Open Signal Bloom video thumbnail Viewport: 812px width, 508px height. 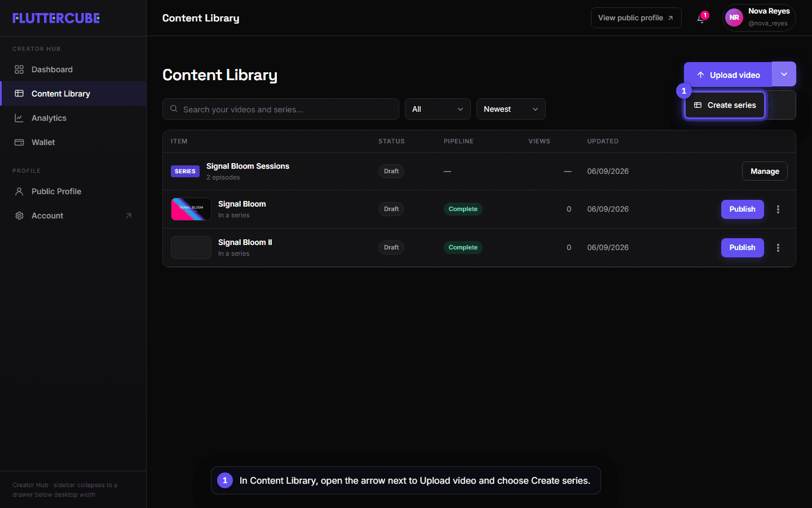pyautogui.click(x=191, y=209)
